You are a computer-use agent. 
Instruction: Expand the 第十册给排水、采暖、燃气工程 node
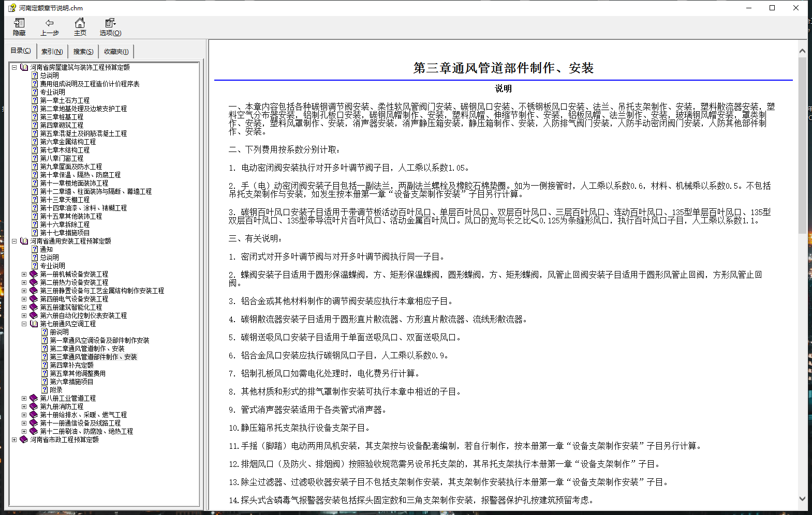coord(24,415)
